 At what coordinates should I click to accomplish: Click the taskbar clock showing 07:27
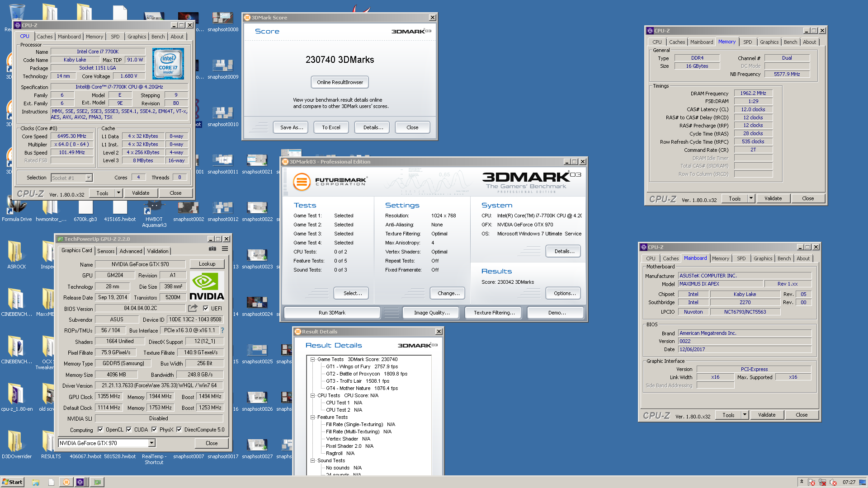click(849, 482)
